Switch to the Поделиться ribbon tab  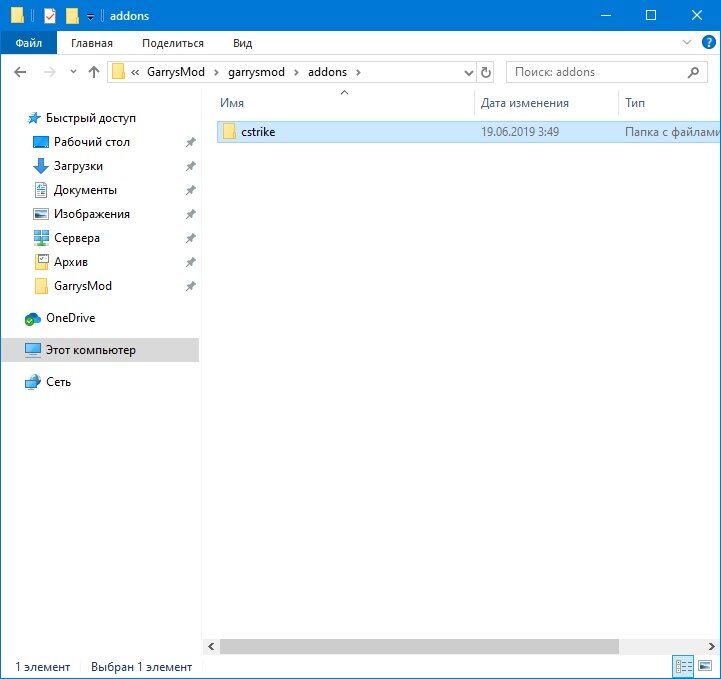click(173, 43)
